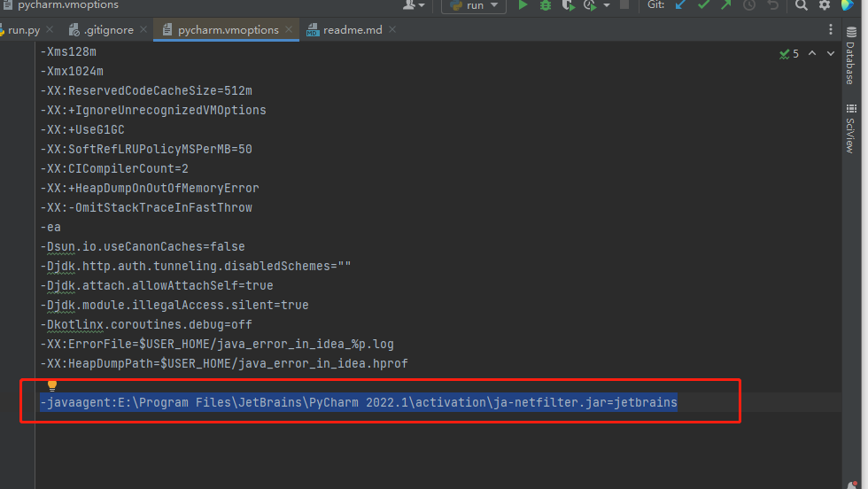The height and width of the screenshot is (489, 868).
Task: Click the -Xms128m line
Action: point(68,51)
